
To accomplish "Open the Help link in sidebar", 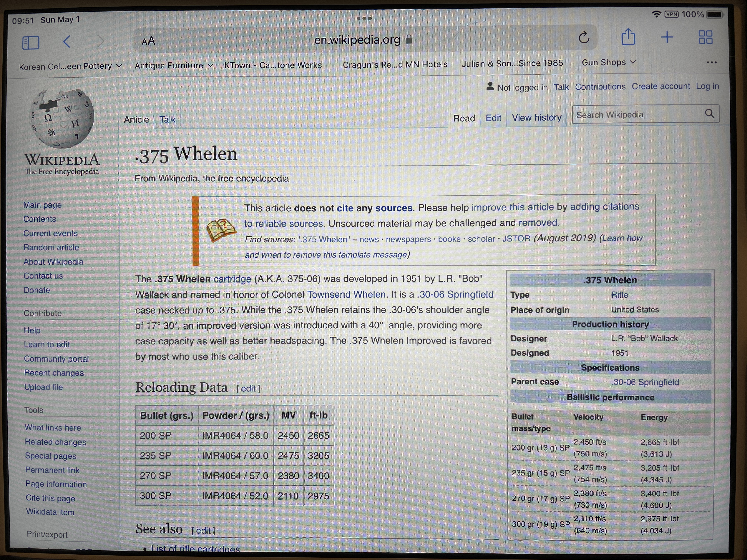I will 32,330.
